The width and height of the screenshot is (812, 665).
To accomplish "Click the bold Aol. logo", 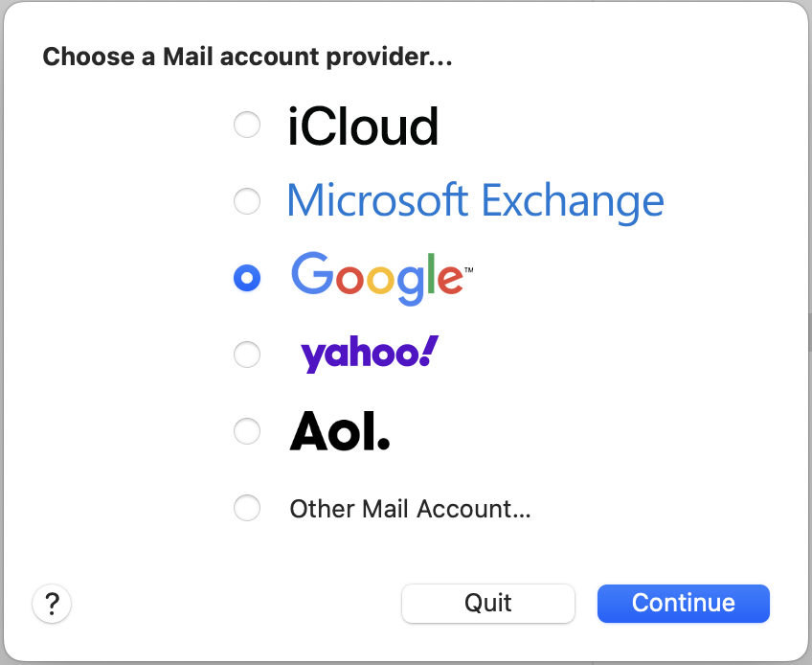I will (340, 431).
